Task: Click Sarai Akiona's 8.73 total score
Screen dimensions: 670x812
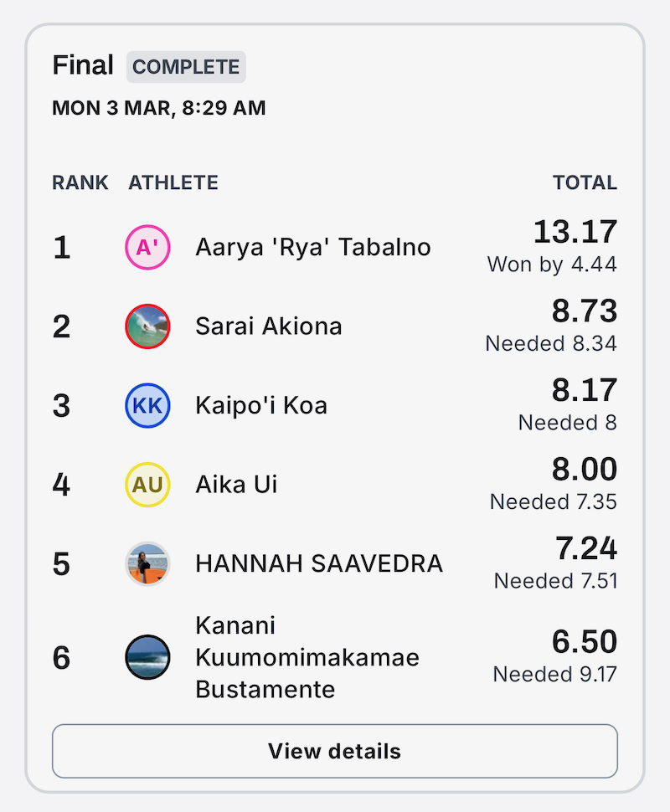Action: click(x=585, y=311)
